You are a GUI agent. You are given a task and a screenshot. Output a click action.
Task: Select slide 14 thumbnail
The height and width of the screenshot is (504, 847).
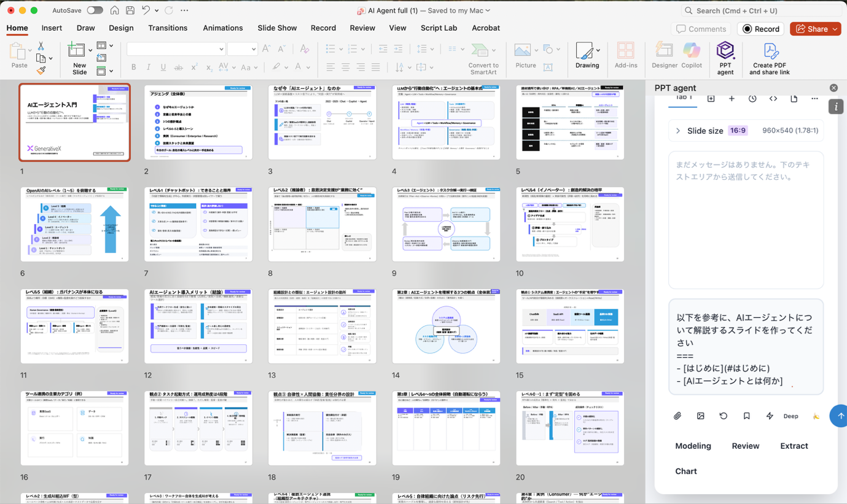click(446, 326)
